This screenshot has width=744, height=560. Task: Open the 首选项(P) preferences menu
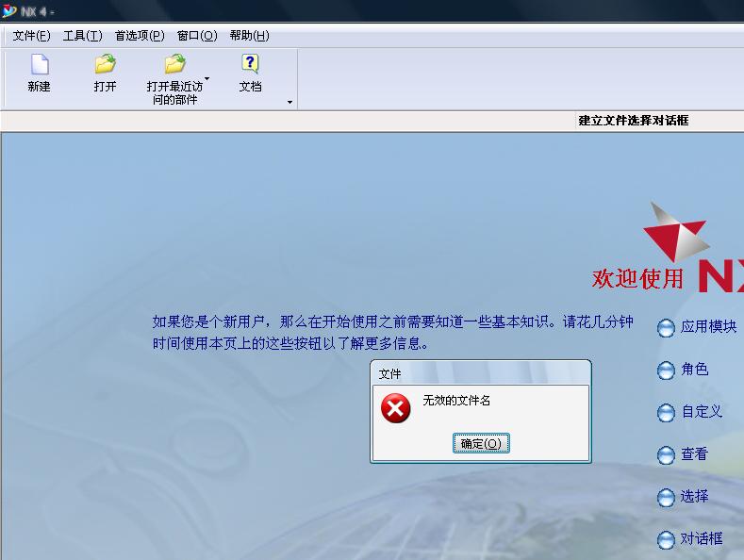pos(140,36)
